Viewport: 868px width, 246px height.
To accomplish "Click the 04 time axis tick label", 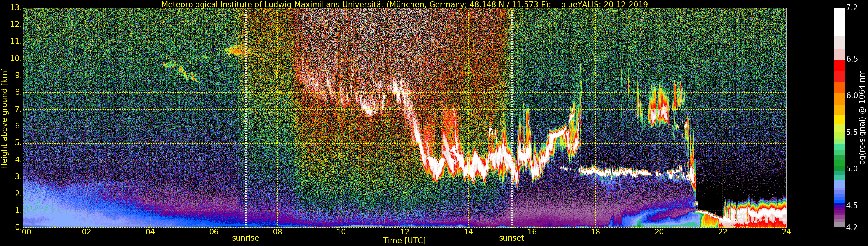I will pos(150,232).
